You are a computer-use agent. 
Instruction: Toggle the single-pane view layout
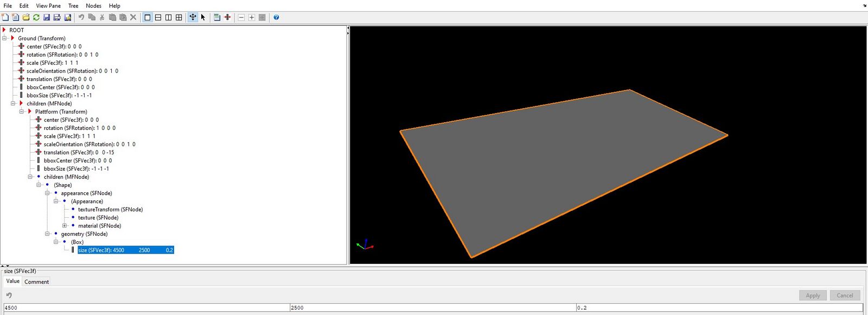point(148,17)
